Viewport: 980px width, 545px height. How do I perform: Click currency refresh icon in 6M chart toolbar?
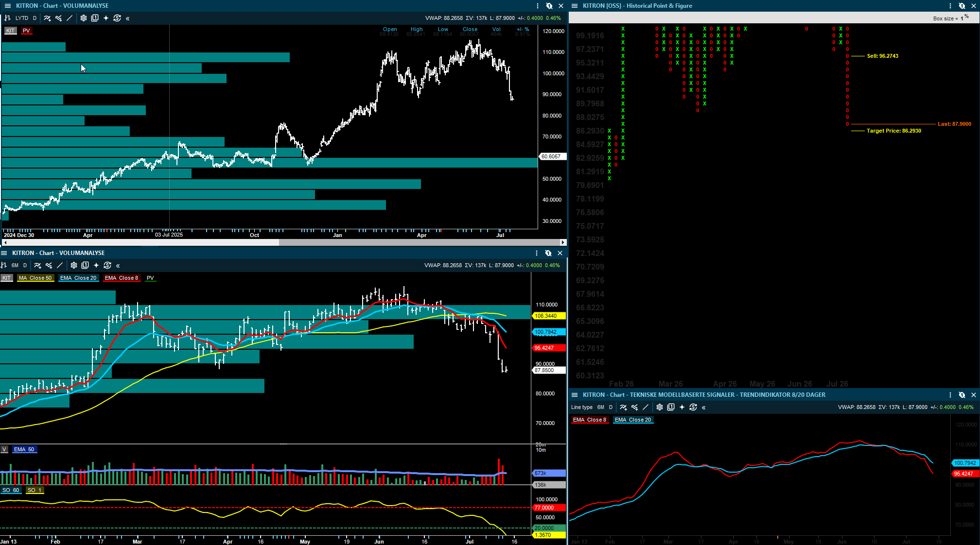click(x=107, y=265)
